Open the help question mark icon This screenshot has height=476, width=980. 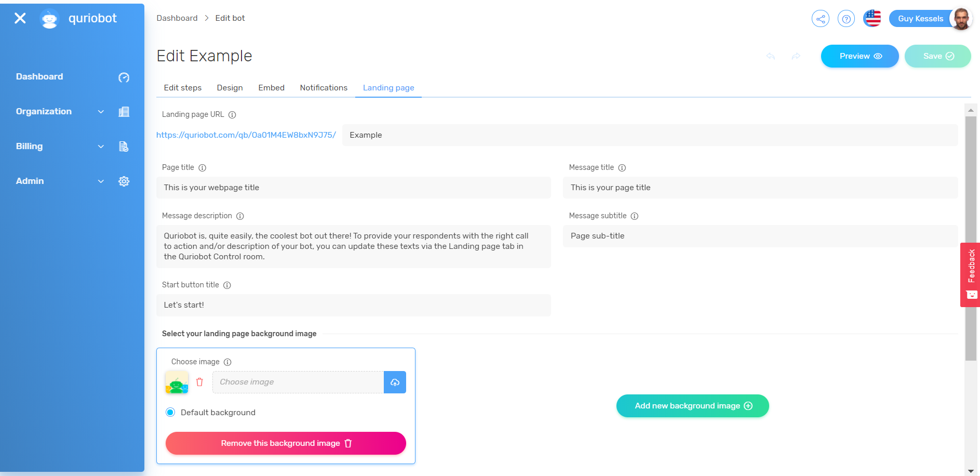pos(846,19)
